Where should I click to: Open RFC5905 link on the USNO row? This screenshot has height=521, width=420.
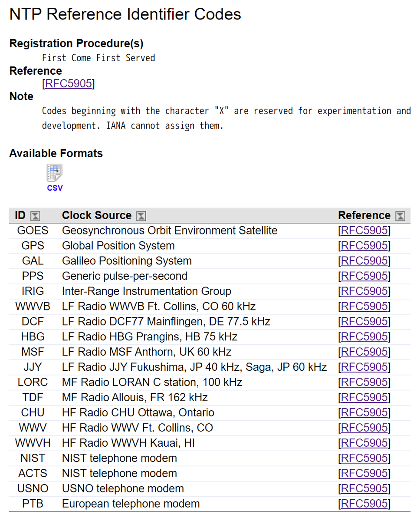coord(364,488)
